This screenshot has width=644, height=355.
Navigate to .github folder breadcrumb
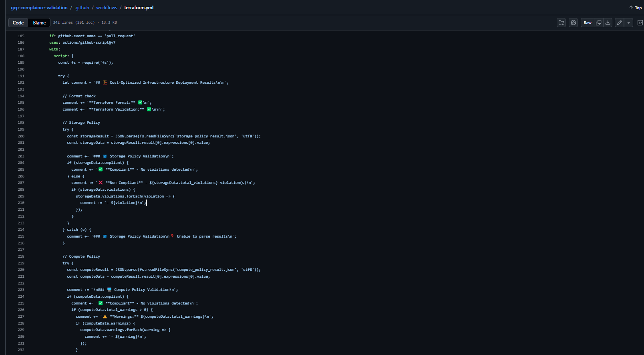[82, 8]
